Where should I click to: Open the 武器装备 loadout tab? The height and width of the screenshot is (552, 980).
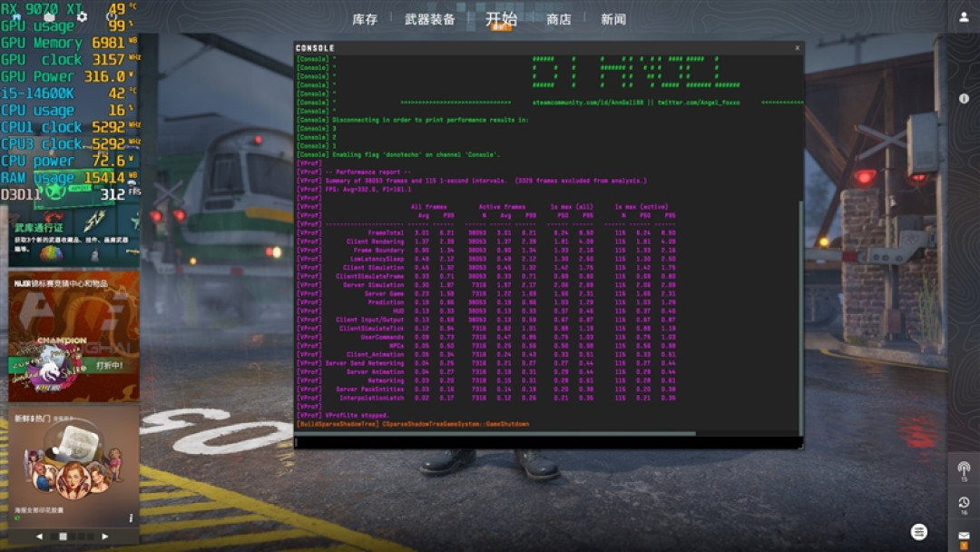coord(429,19)
